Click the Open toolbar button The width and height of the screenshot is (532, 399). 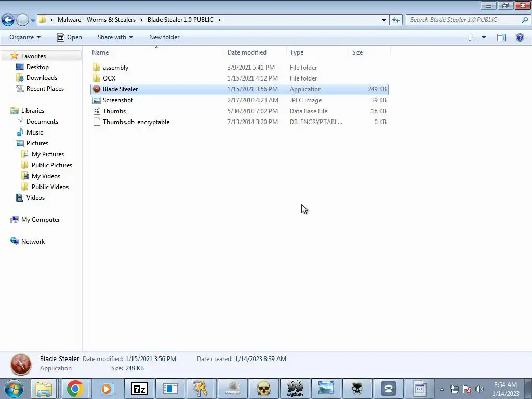pos(70,37)
